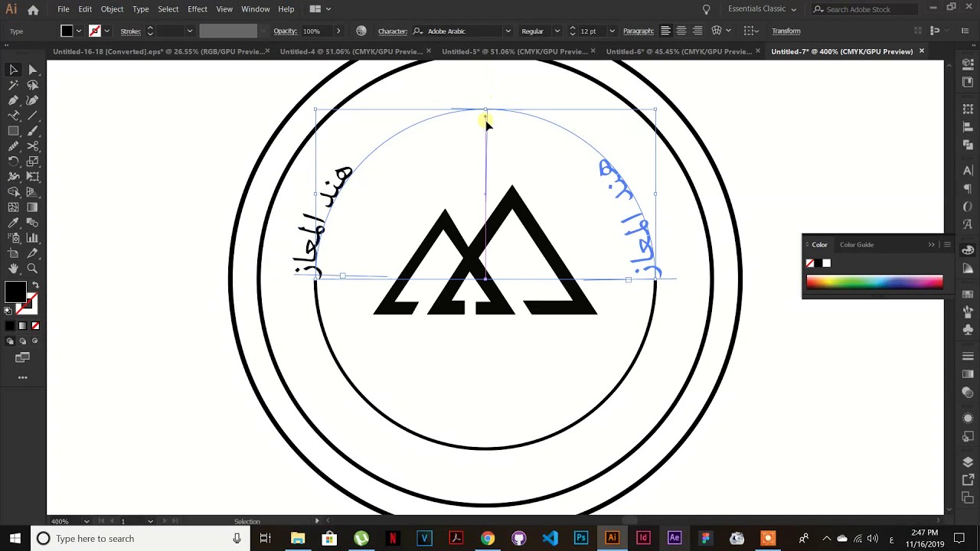The image size is (980, 551).
Task: Set paragraph align center
Action: point(681,31)
